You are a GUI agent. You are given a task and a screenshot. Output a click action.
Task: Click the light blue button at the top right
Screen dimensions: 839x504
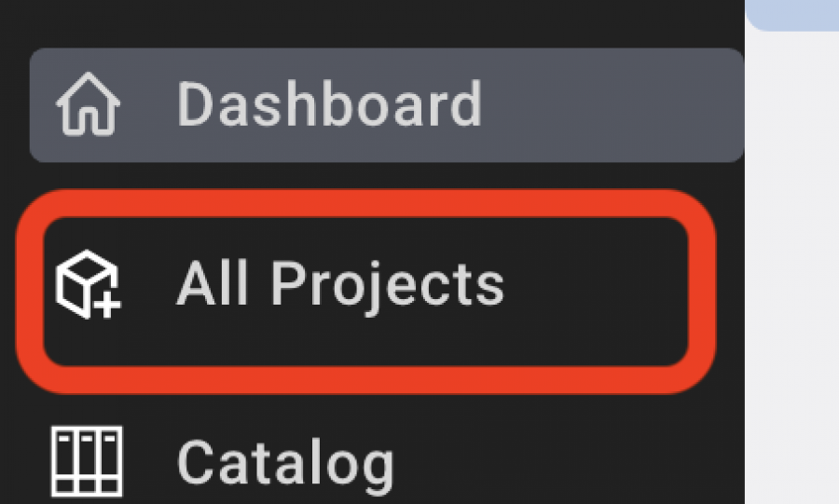pyautogui.click(x=791, y=15)
